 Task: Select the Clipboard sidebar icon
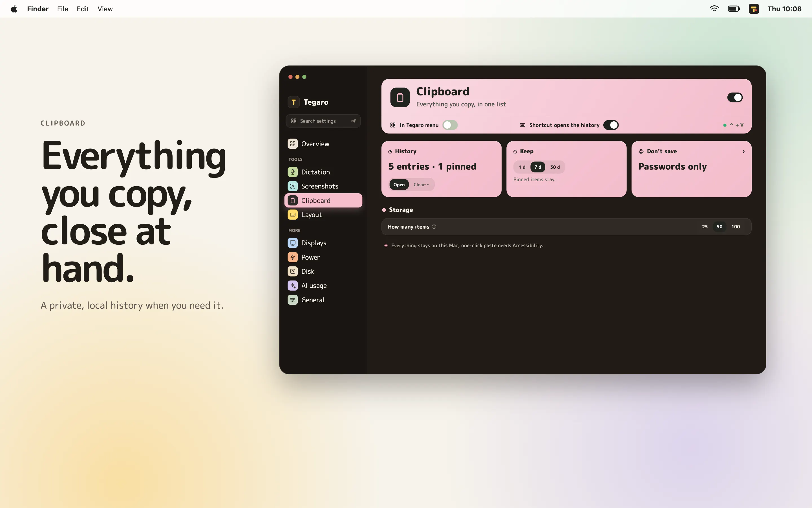pyautogui.click(x=293, y=201)
